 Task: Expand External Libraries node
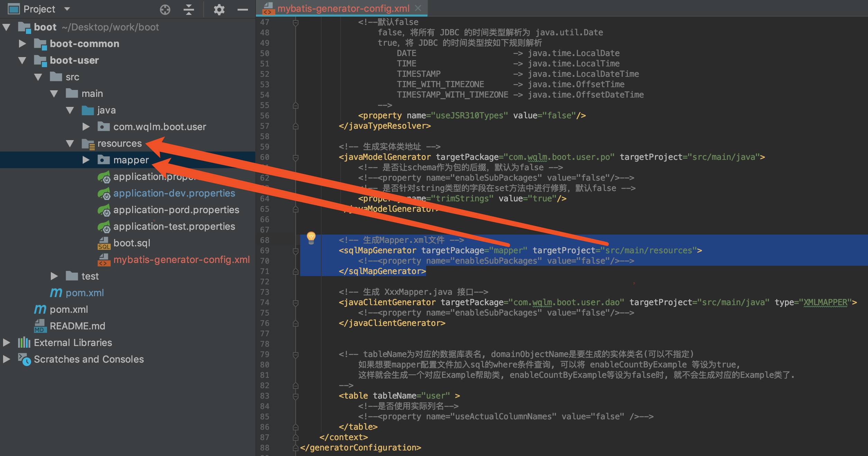pyautogui.click(x=6, y=343)
